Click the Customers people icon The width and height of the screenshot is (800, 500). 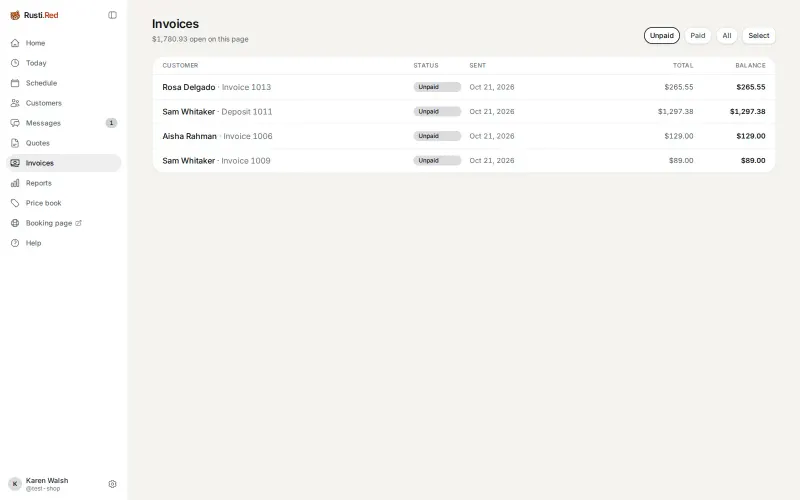(15, 103)
